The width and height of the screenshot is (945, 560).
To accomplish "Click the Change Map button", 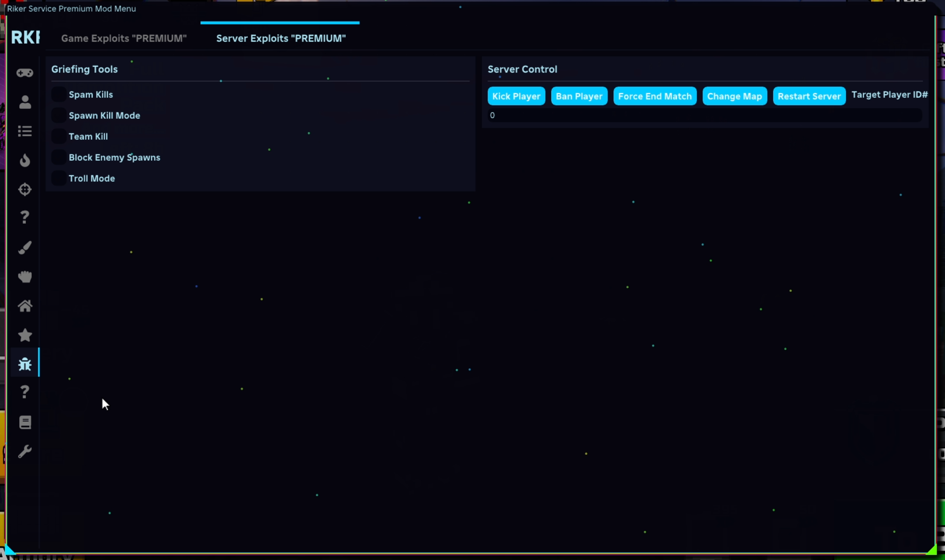I will [x=734, y=96].
